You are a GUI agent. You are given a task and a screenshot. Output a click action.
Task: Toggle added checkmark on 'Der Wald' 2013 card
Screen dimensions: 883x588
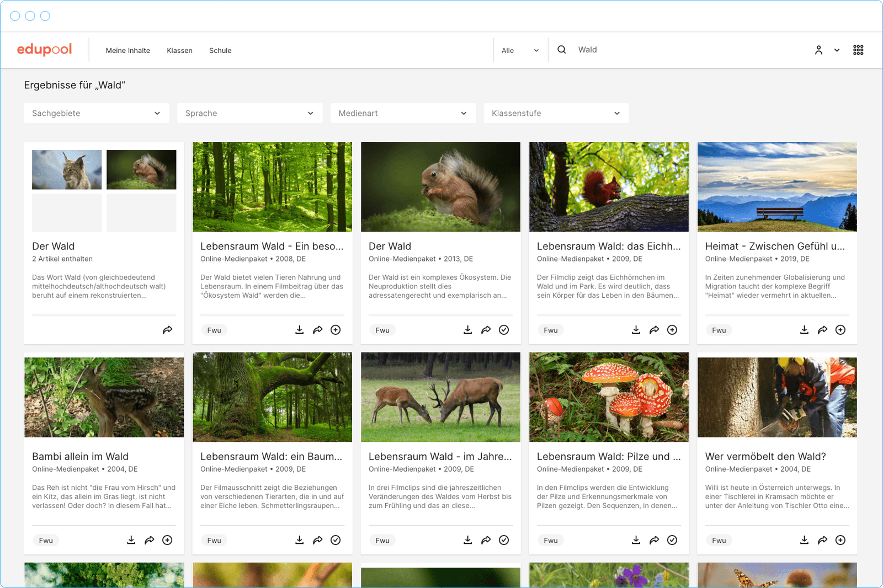[x=504, y=330]
